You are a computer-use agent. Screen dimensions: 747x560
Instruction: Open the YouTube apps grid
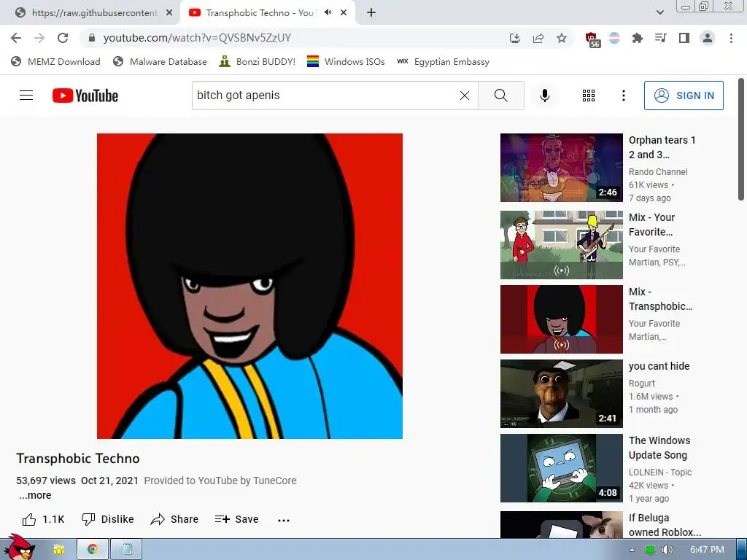click(x=589, y=96)
